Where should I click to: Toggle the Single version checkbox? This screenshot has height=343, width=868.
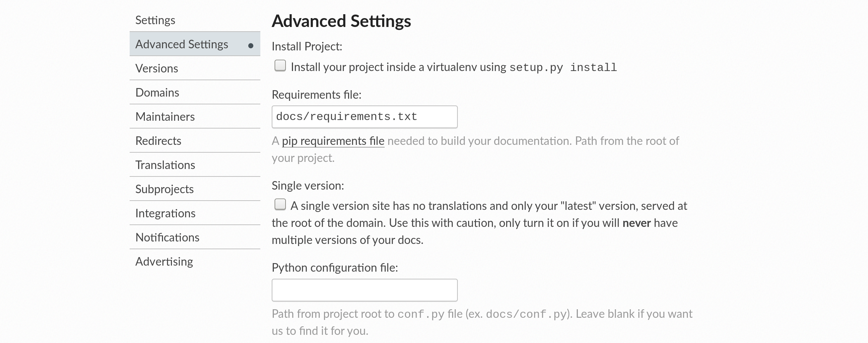point(280,205)
